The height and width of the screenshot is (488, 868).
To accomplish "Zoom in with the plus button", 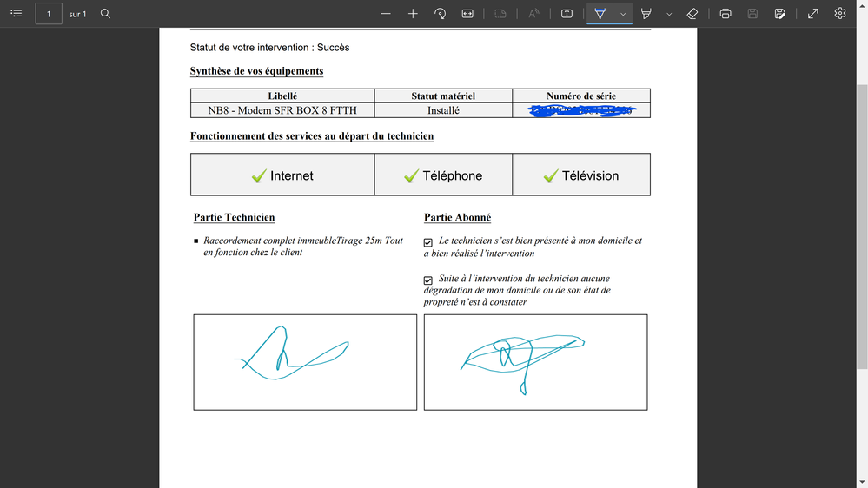I will (x=413, y=14).
